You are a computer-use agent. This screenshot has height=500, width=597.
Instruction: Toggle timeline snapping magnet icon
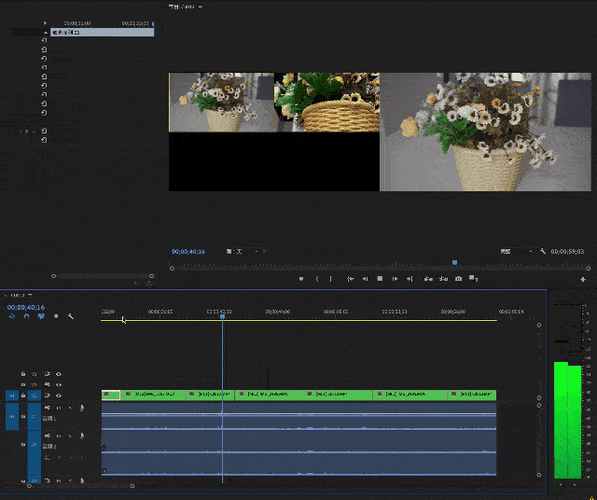point(26,316)
